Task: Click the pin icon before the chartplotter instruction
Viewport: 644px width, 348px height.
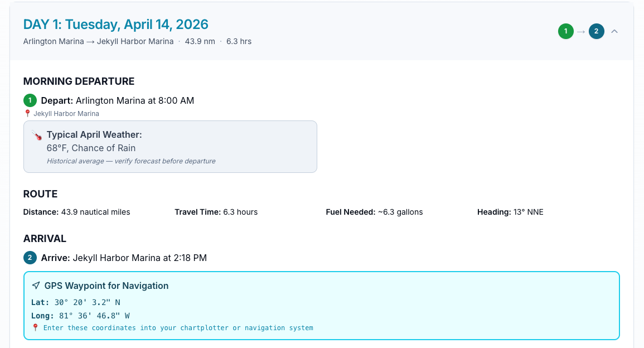Action: 36,327
